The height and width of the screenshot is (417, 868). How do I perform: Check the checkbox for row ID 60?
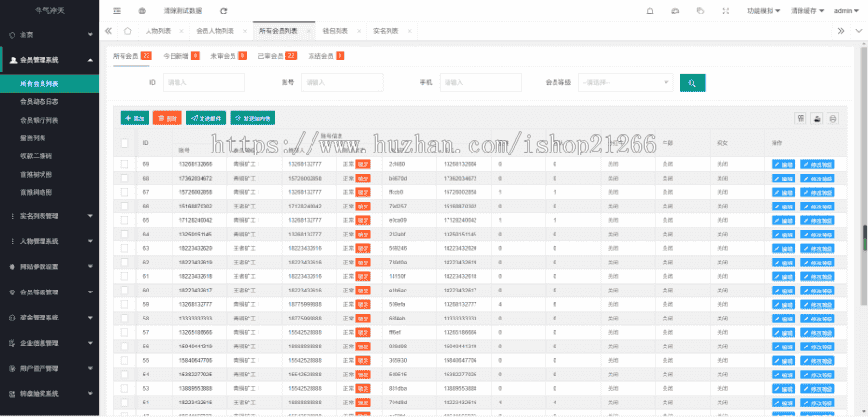tap(124, 290)
